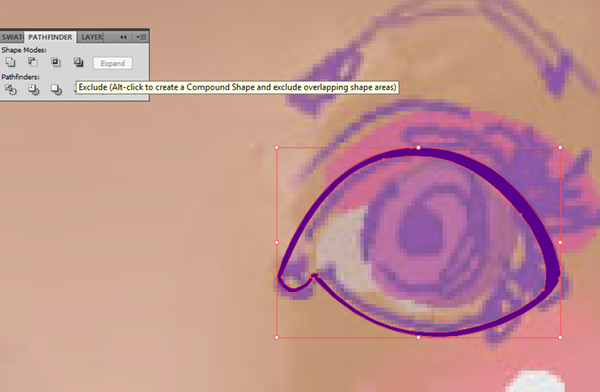Open the Pathfinder panel options menu
The image size is (600, 392).
141,37
